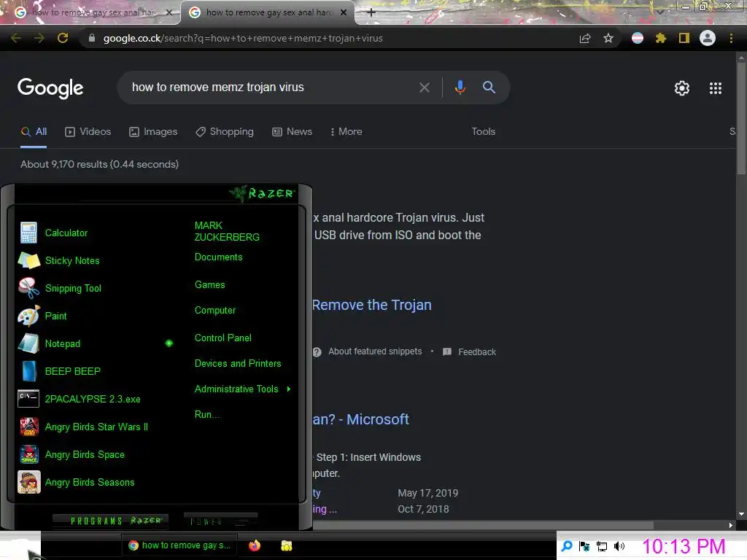Open Firefox from the taskbar

pos(255,545)
